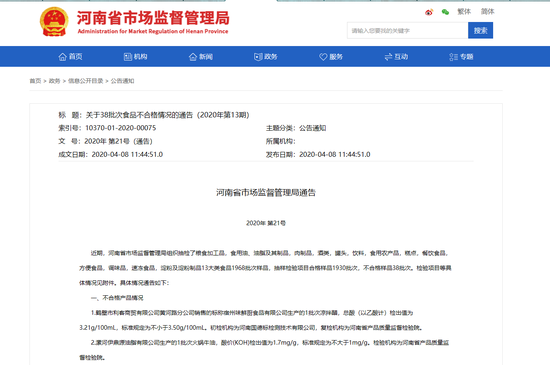Select document number 2020年 第21号（通告）
The image size is (550, 365).
click(119, 141)
